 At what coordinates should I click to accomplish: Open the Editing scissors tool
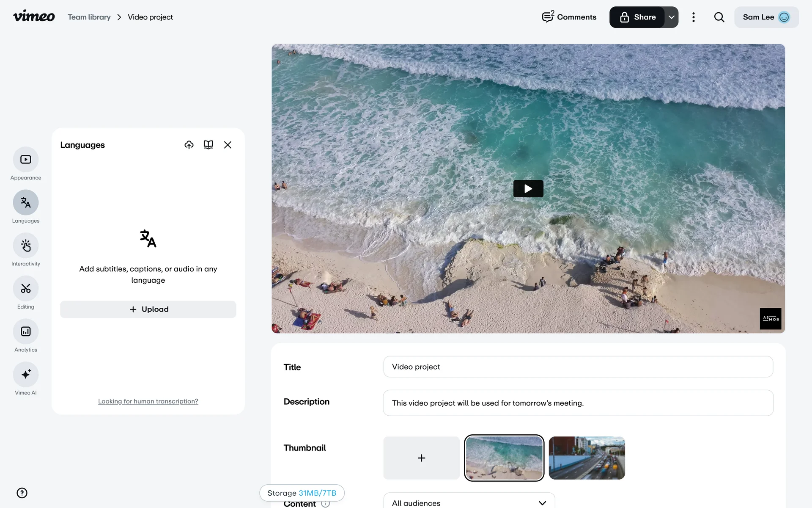pos(26,289)
